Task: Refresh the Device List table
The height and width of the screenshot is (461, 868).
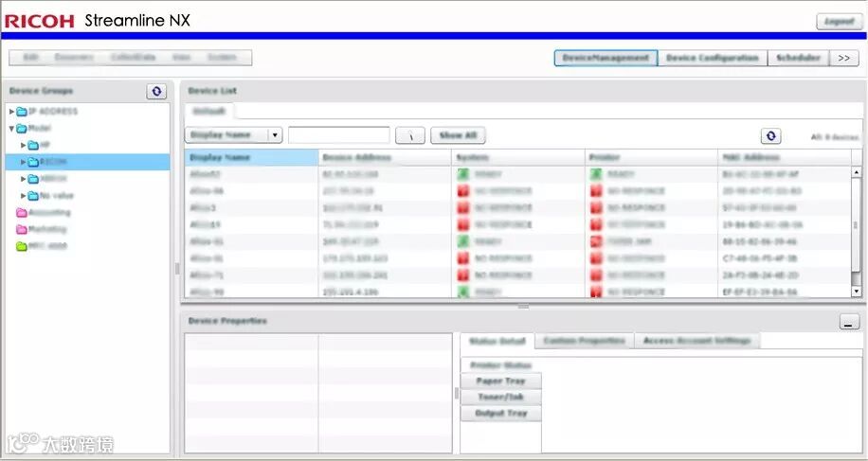Action: tap(770, 135)
